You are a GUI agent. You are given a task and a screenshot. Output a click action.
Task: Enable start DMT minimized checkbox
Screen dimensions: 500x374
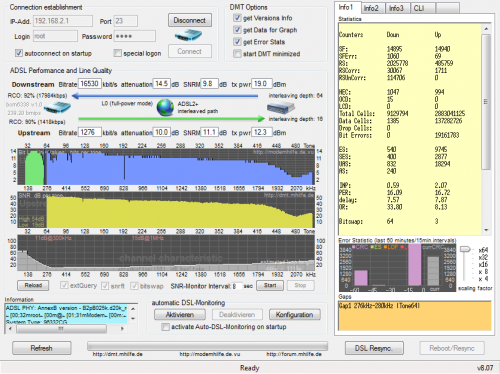pos(237,54)
